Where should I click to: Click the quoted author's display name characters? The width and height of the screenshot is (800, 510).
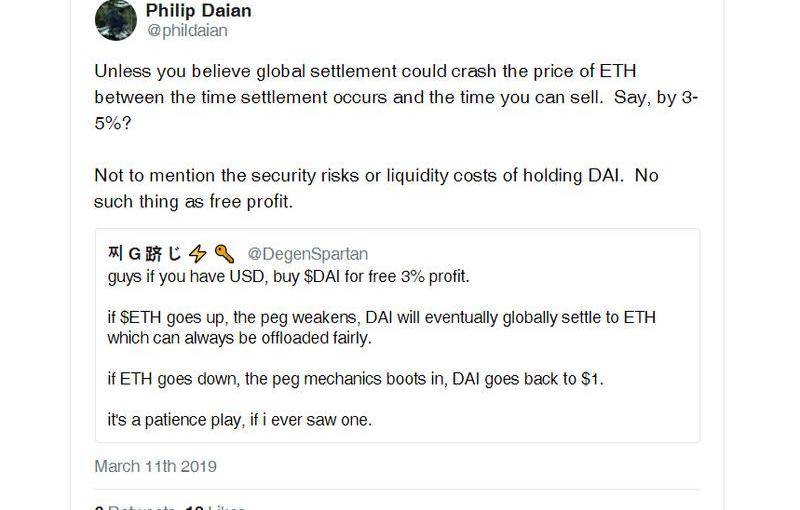coord(143,254)
